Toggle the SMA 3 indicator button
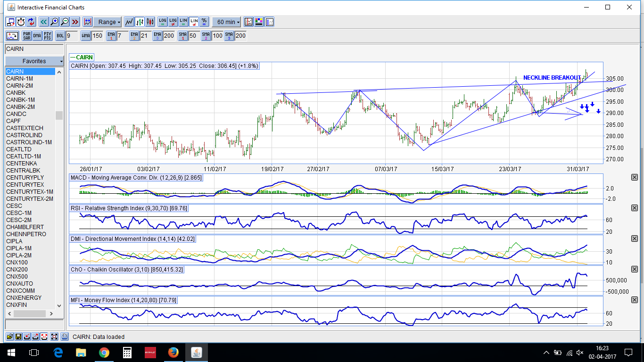 click(229, 35)
